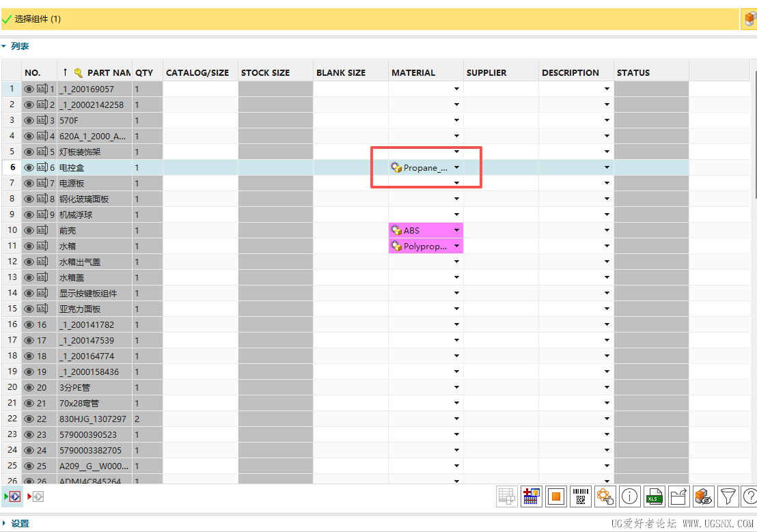This screenshot has width=757, height=532.
Task: Select part name 灯板装饰架
Action: click(80, 152)
